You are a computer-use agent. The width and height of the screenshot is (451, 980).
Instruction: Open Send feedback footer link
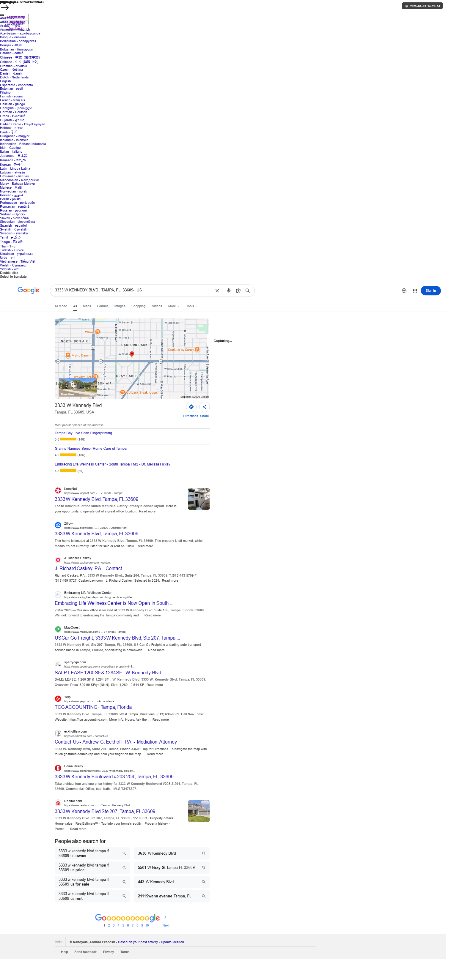[86, 952]
